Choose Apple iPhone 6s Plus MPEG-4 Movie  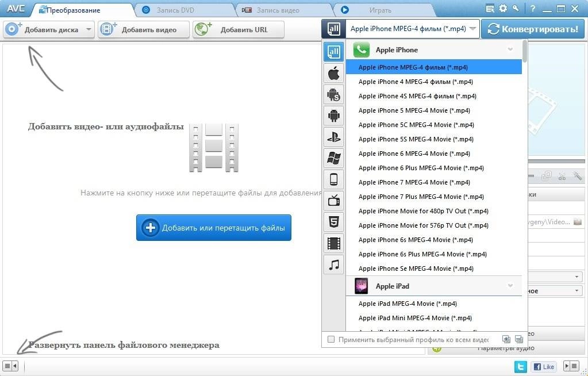pyautogui.click(x=433, y=254)
